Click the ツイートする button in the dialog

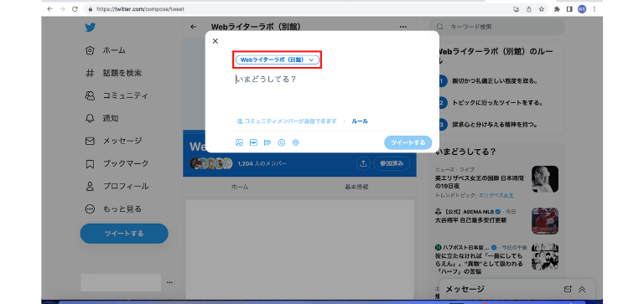[408, 142]
